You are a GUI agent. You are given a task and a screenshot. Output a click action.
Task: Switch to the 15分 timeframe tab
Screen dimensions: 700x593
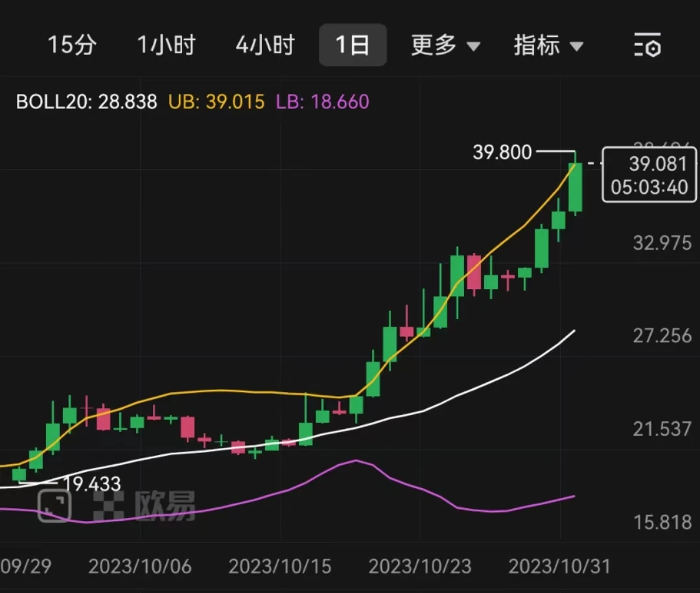coord(73,45)
